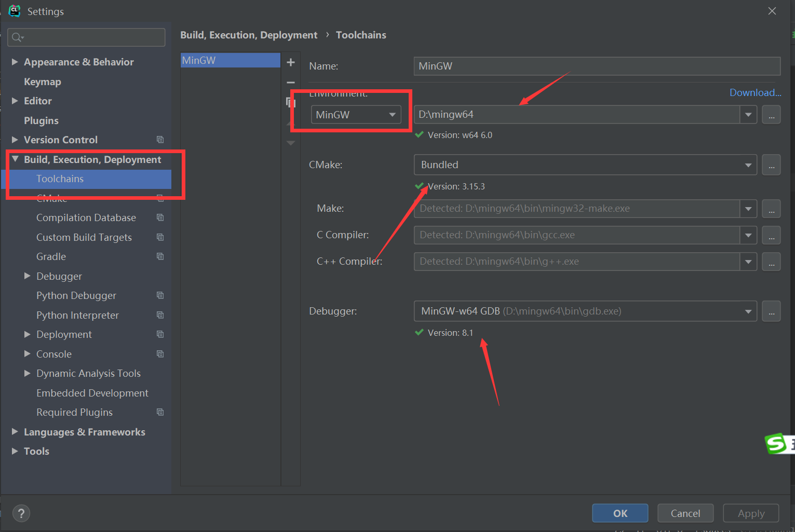This screenshot has height=532, width=795.
Task: Browse for C++ Compiler executable
Action: 771,262
